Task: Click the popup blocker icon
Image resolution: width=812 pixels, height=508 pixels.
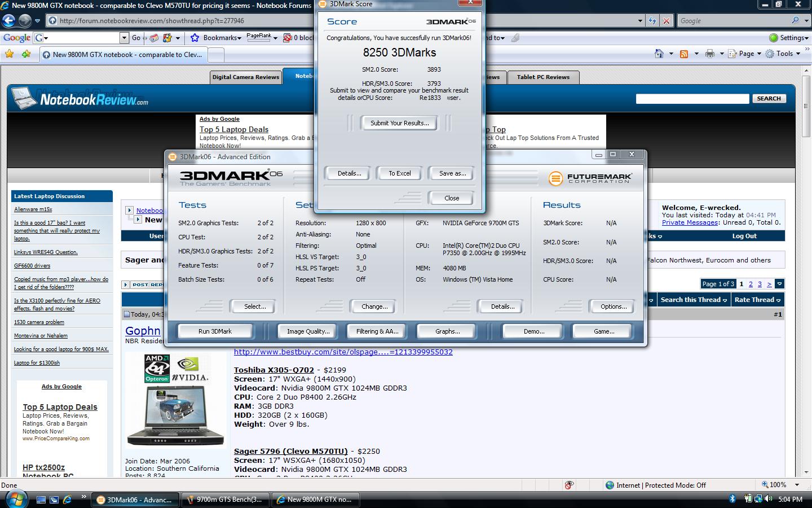Action: tap(288, 38)
